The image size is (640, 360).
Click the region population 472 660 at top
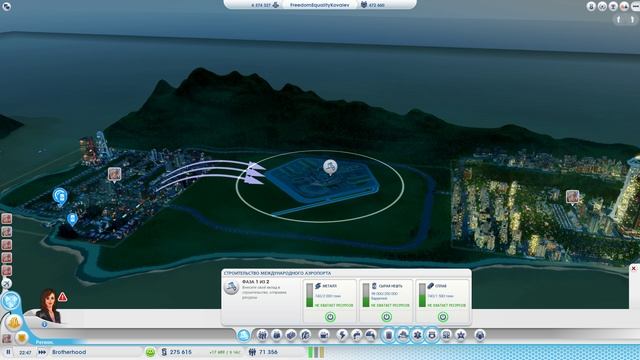point(377,5)
